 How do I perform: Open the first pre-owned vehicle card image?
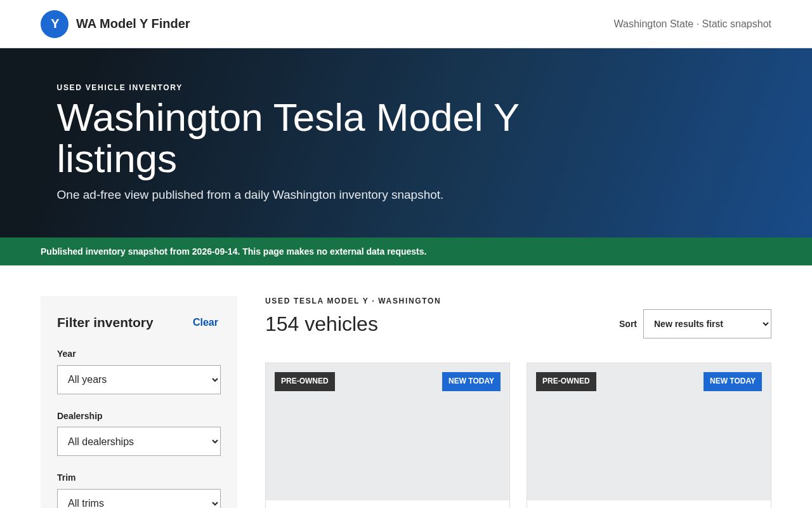(388, 432)
